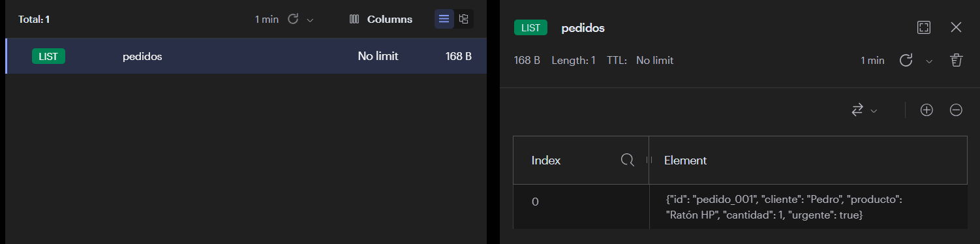The width and height of the screenshot is (980, 244).
Task: Select the index 0 cell
Action: pyautogui.click(x=581, y=207)
